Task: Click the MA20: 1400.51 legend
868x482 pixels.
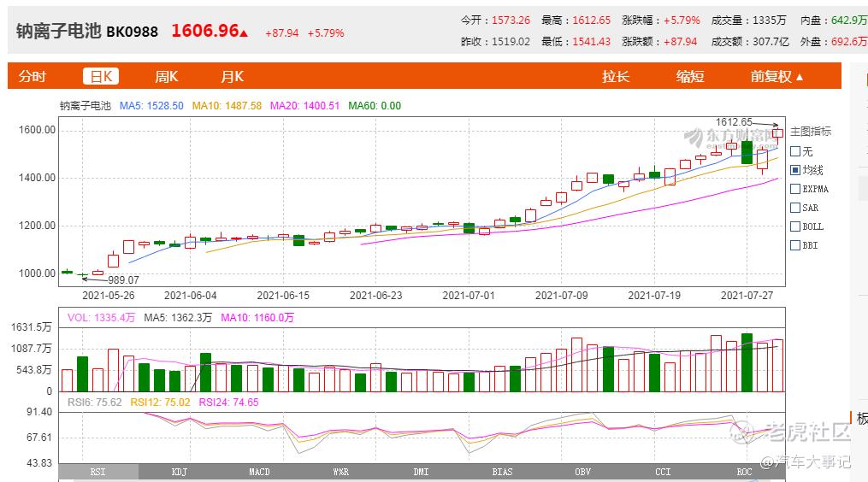Action: [x=304, y=106]
